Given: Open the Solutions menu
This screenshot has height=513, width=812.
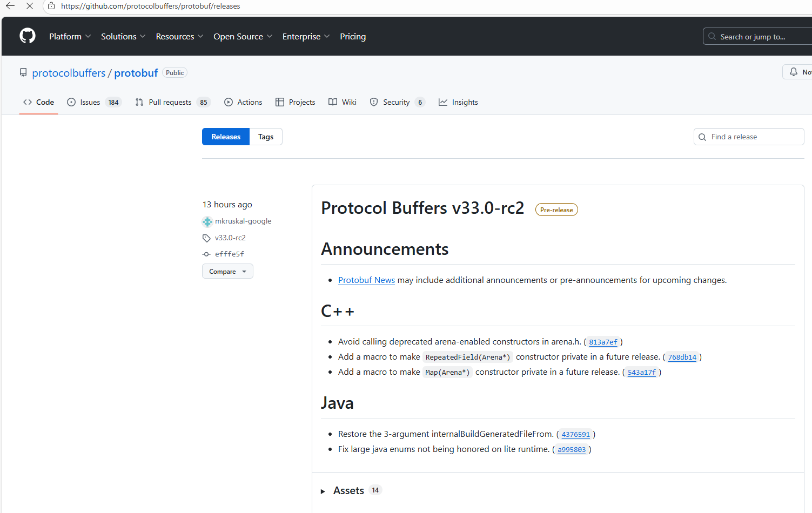Looking at the screenshot, I should 123,36.
